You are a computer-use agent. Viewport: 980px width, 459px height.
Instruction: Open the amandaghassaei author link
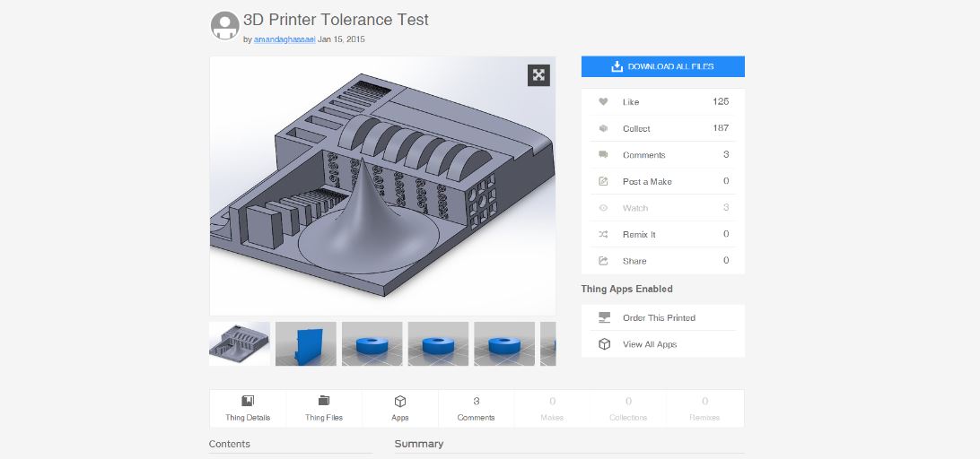pyautogui.click(x=284, y=39)
